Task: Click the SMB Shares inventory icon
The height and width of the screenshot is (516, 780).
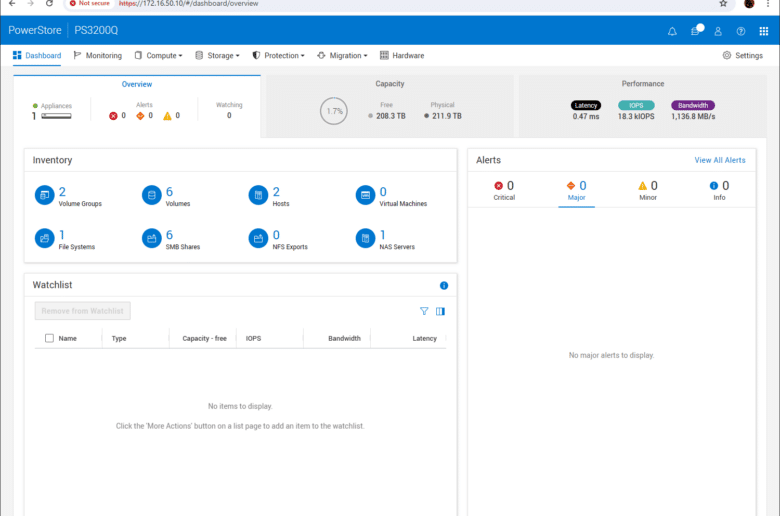Action: click(151, 238)
